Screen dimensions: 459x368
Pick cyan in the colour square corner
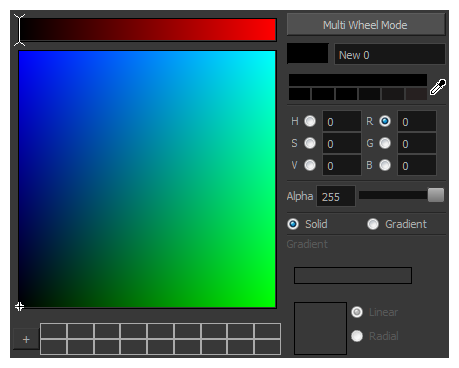tap(273, 54)
